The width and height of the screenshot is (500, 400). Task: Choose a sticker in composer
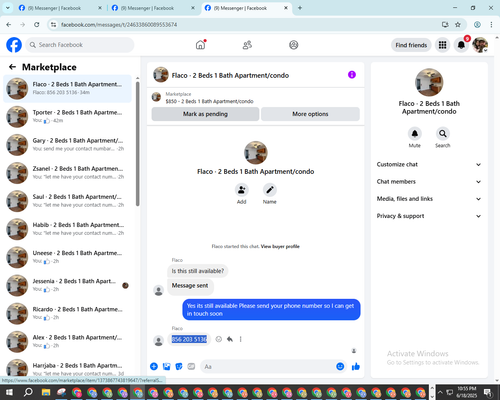[x=179, y=367]
